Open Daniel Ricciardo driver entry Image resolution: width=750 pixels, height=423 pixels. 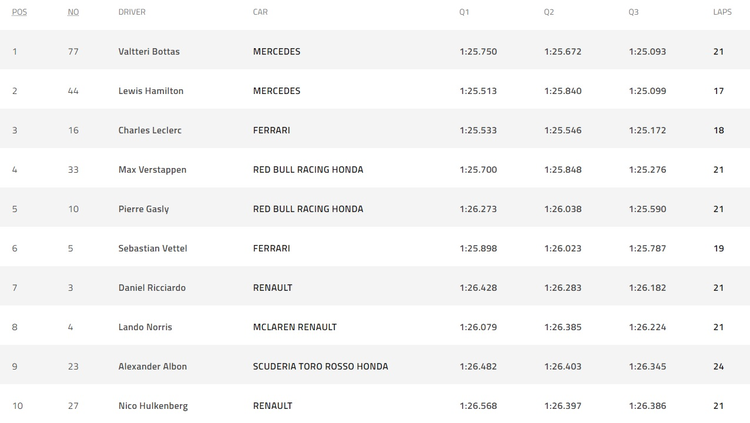pos(152,288)
